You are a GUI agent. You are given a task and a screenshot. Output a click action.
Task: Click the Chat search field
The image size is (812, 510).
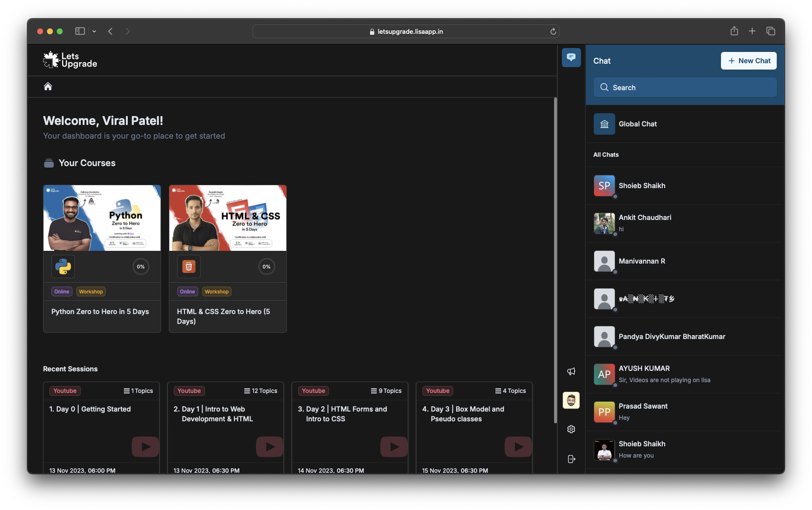(x=685, y=87)
